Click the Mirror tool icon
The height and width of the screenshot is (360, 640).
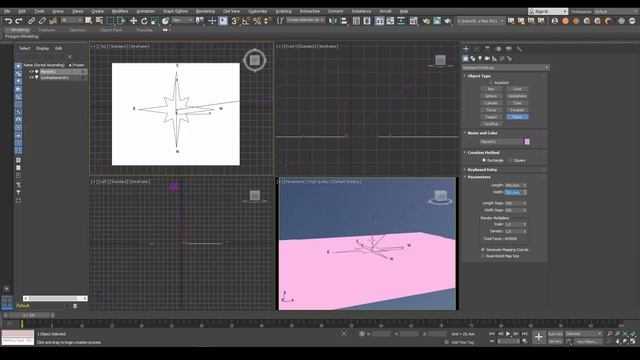pos(333,21)
